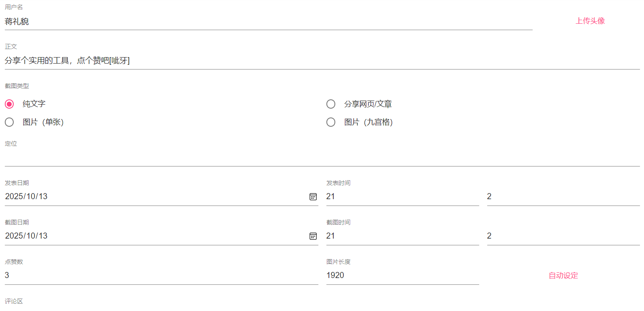Select 分享网页/文章 radio option

coord(331,104)
